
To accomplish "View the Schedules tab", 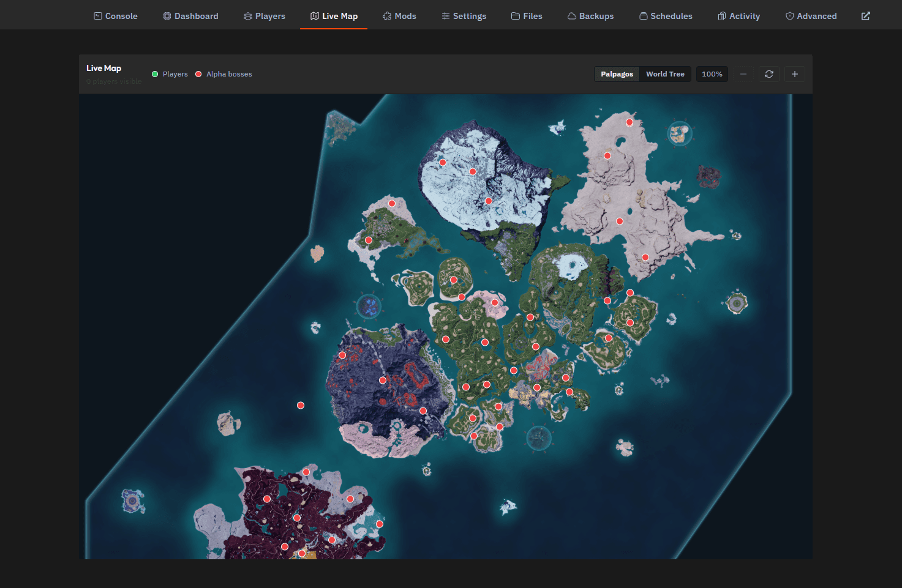I will (x=666, y=16).
